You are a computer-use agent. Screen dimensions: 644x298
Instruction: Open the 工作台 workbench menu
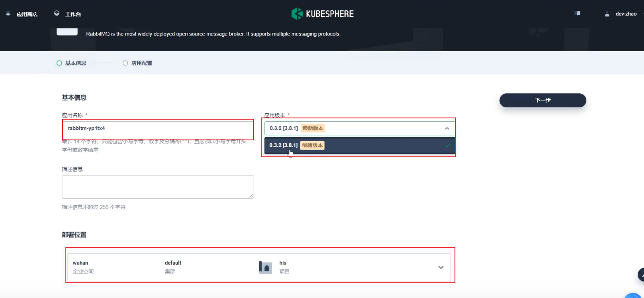point(73,14)
